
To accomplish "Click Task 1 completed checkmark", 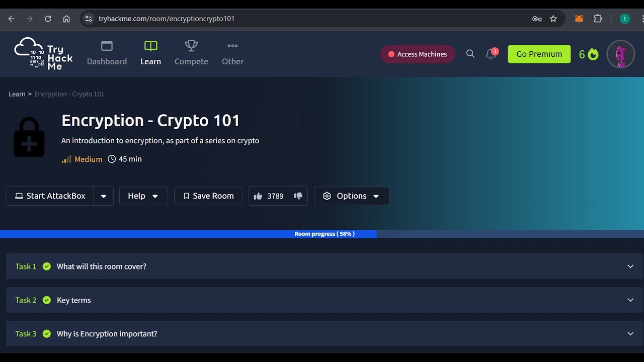I will [x=47, y=266].
